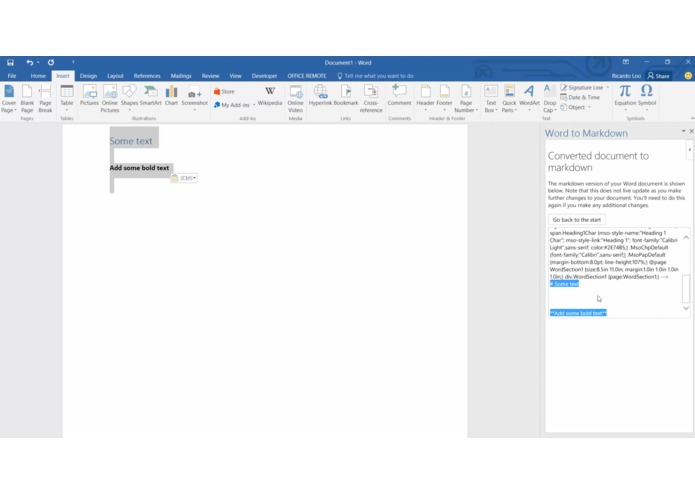The image size is (695, 494).
Task: Expand the My Add-ins dropdown
Action: [x=254, y=105]
